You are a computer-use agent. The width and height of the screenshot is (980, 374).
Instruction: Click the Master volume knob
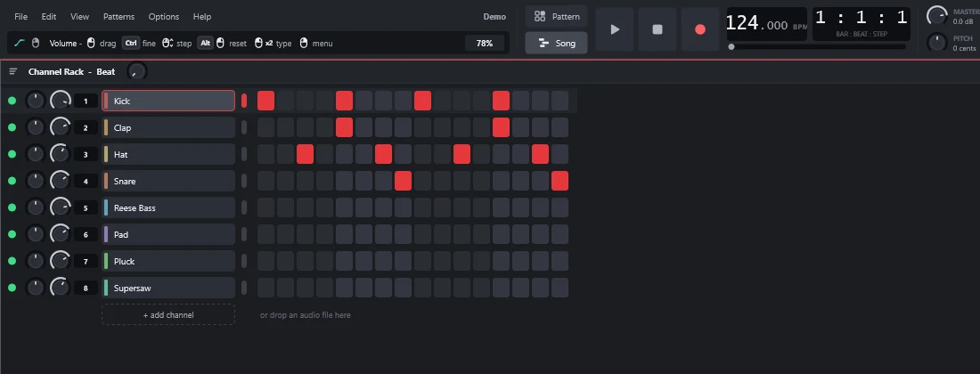[937, 16]
